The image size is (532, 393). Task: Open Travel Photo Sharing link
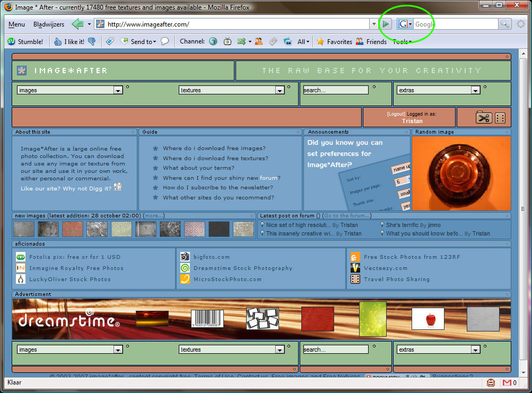[397, 280]
